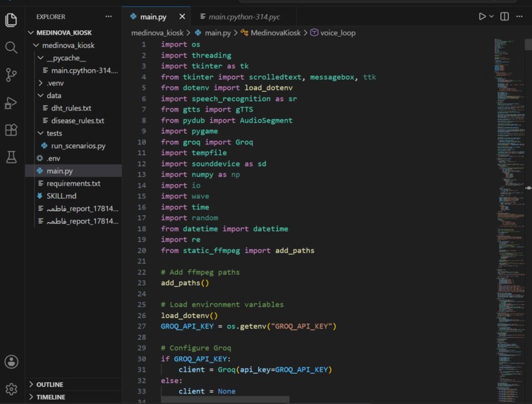This screenshot has height=404, width=532.
Task: Split the editor to the right
Action: click(x=504, y=16)
